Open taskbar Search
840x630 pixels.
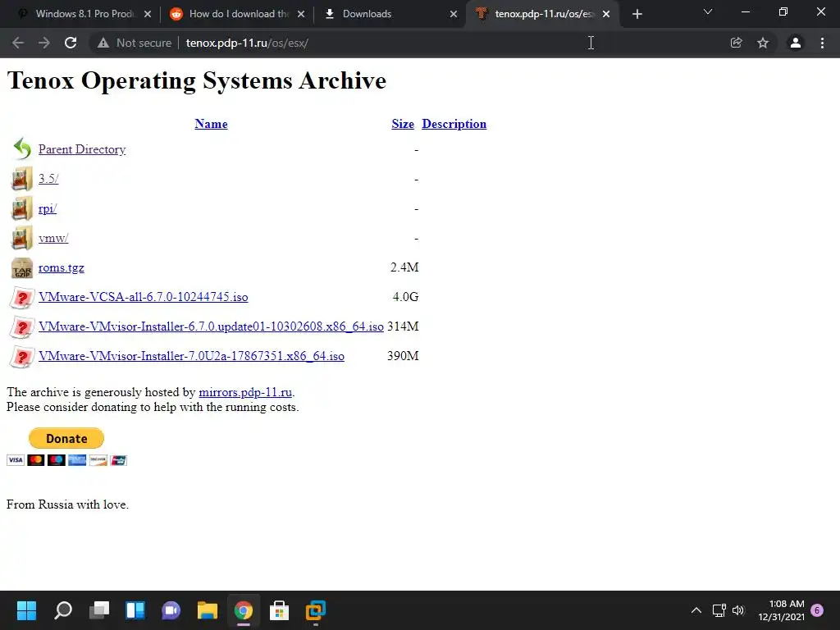[x=63, y=610]
